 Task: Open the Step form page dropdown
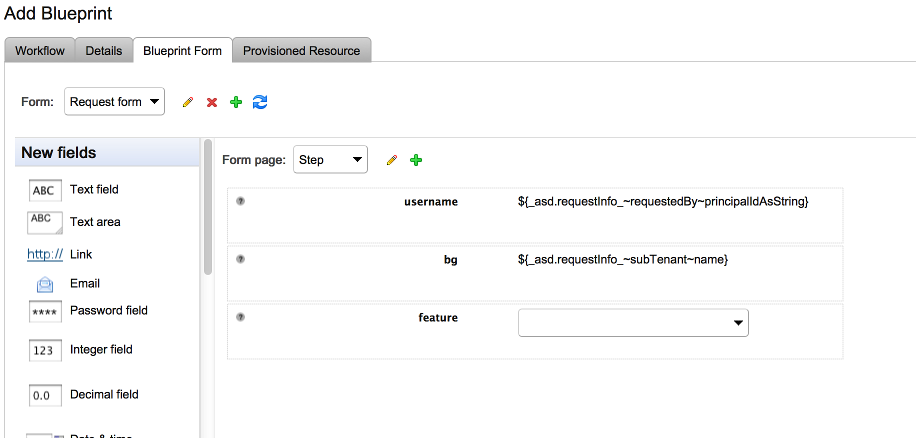coord(330,160)
